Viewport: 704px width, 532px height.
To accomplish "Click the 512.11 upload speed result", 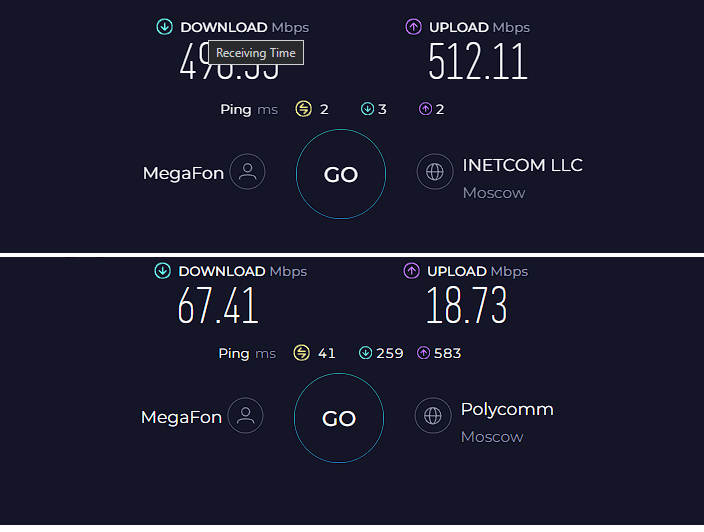I will [478, 62].
